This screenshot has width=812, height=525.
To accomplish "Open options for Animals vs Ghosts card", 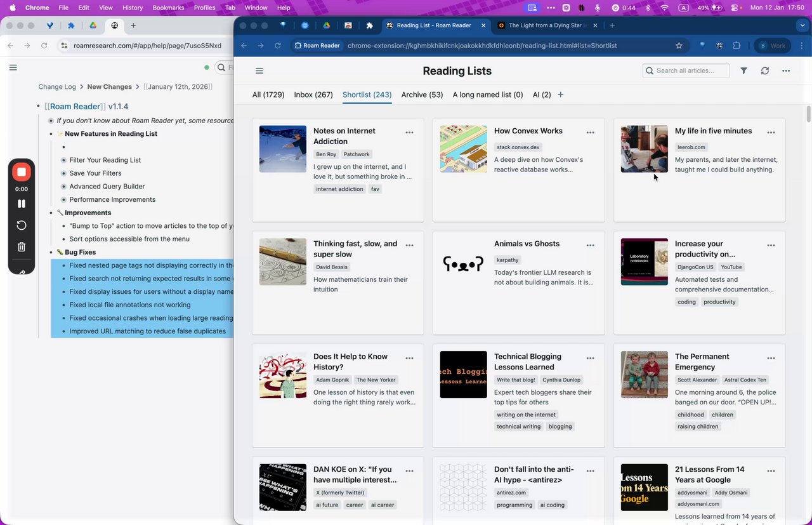I will 590,245.
